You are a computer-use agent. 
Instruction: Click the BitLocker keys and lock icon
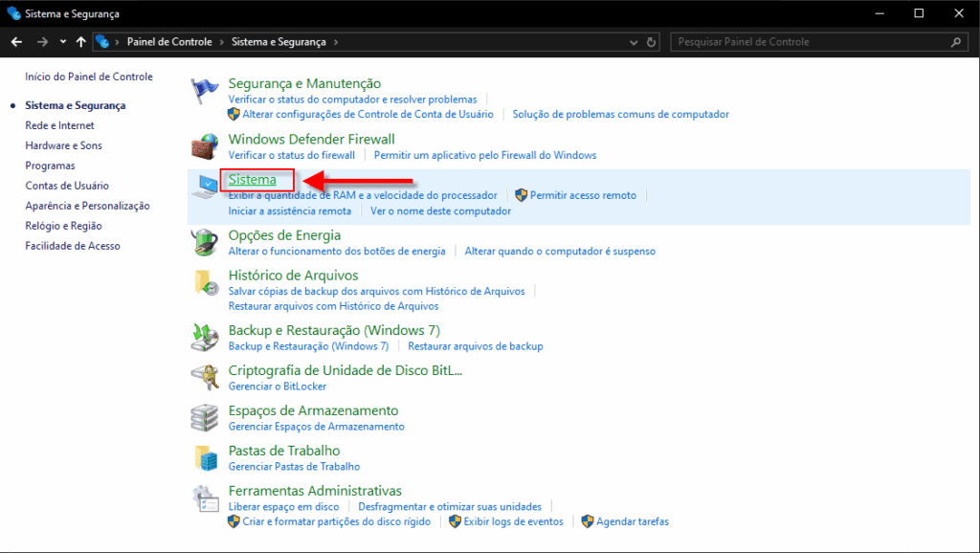tap(205, 377)
